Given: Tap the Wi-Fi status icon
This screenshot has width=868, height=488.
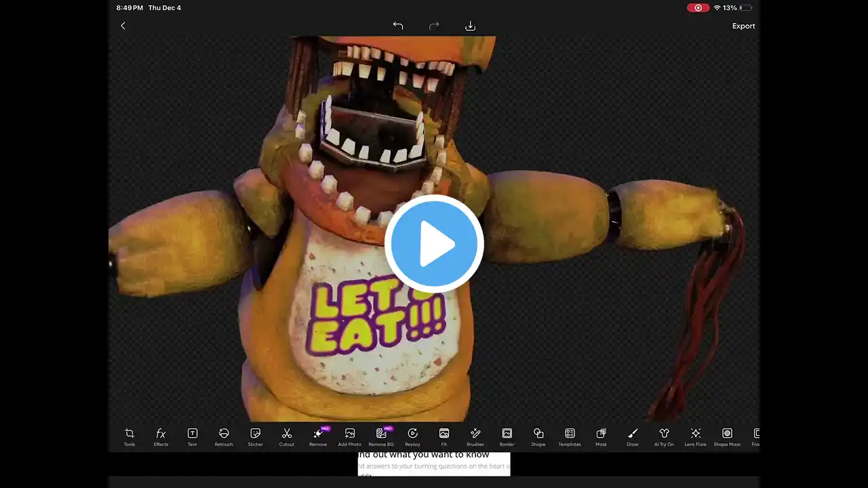Looking at the screenshot, I should coord(717,8).
